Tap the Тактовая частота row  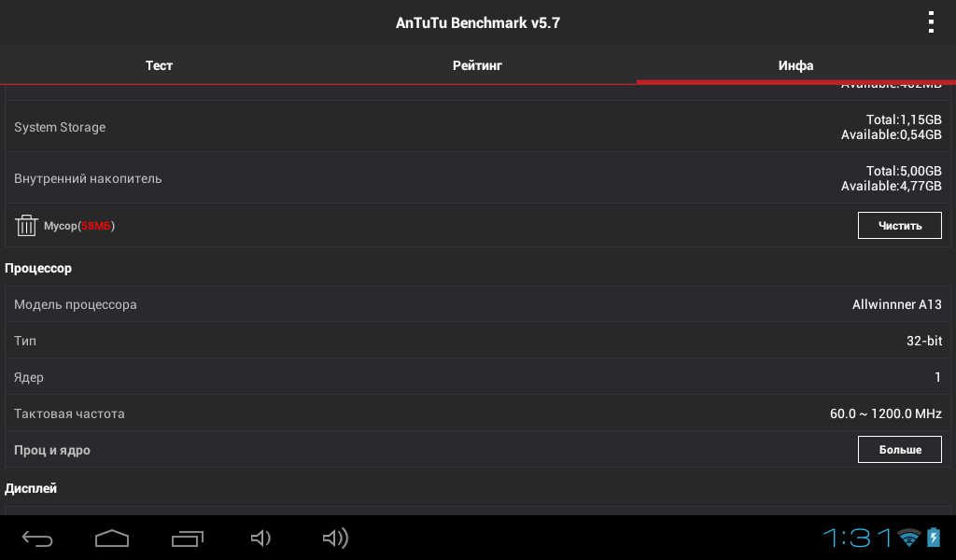click(478, 413)
